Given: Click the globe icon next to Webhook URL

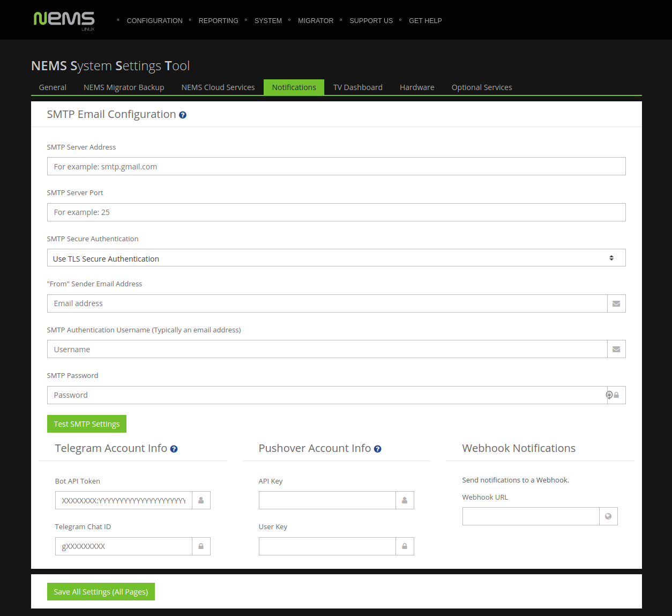Looking at the screenshot, I should pos(608,517).
